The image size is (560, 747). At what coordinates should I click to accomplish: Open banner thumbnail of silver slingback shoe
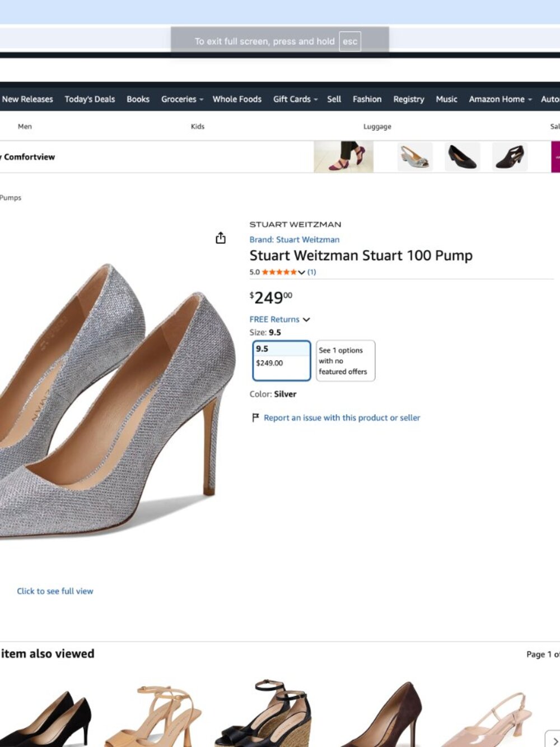415,157
